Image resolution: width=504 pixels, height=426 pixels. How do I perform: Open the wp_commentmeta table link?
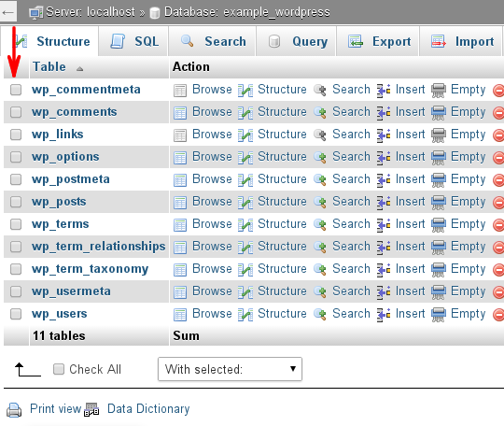(x=86, y=90)
